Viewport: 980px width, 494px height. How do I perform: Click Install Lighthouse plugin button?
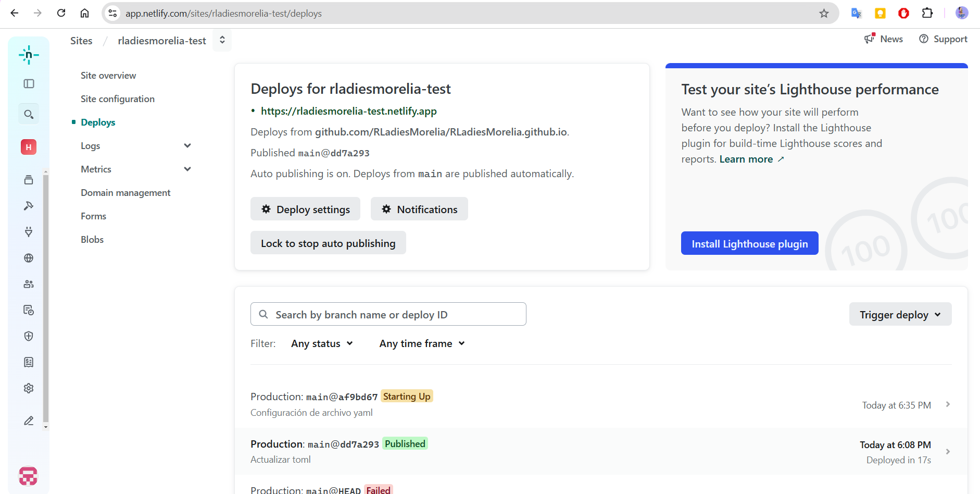(750, 243)
